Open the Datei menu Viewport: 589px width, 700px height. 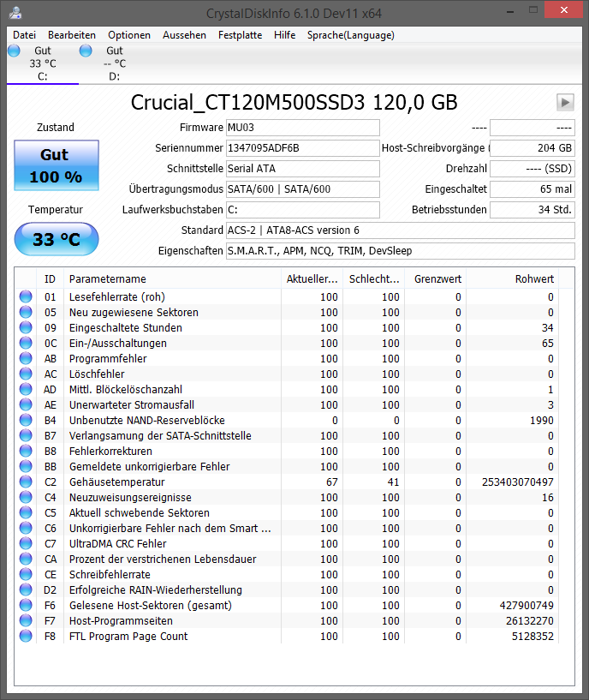(x=24, y=35)
